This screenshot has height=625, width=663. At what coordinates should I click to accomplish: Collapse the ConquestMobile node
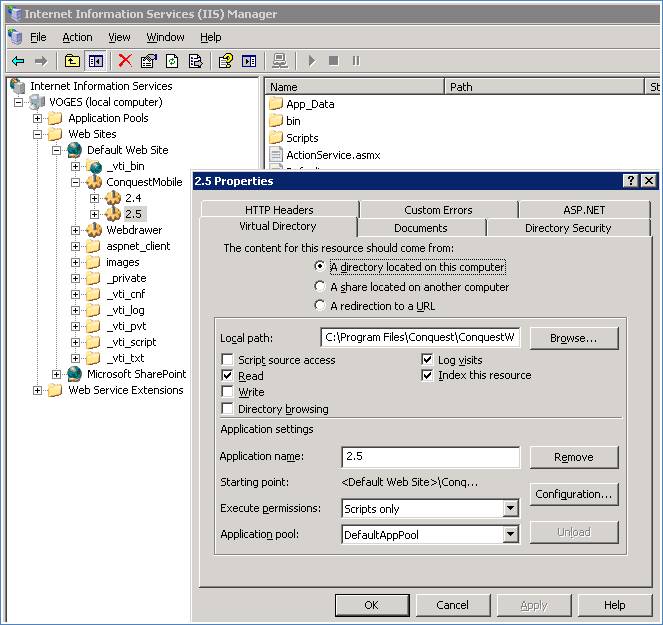[x=76, y=183]
